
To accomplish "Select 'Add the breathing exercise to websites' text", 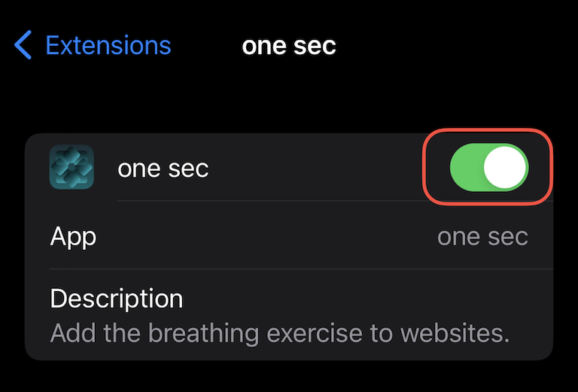I will pyautogui.click(x=280, y=333).
